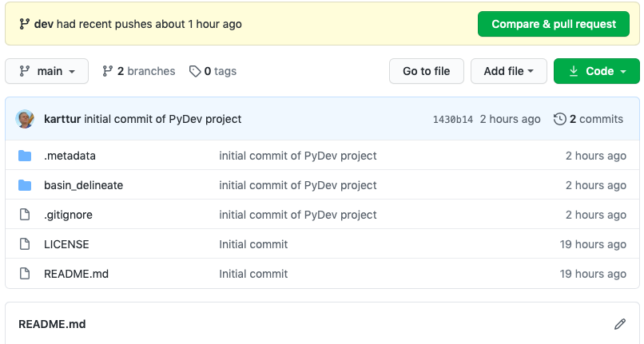644x344 pixels.
Task: Click the README.md file icon in list
Action: click(x=25, y=274)
